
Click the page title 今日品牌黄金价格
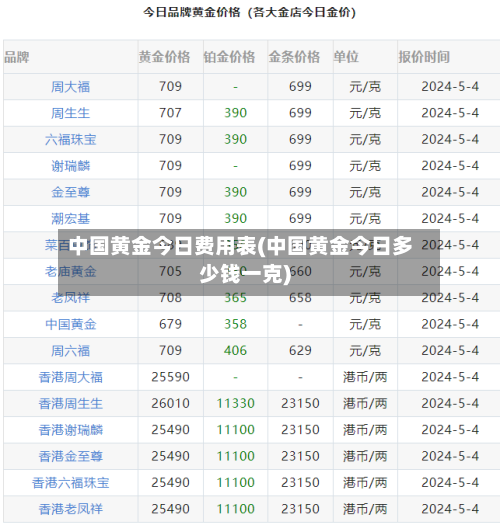coord(192,12)
